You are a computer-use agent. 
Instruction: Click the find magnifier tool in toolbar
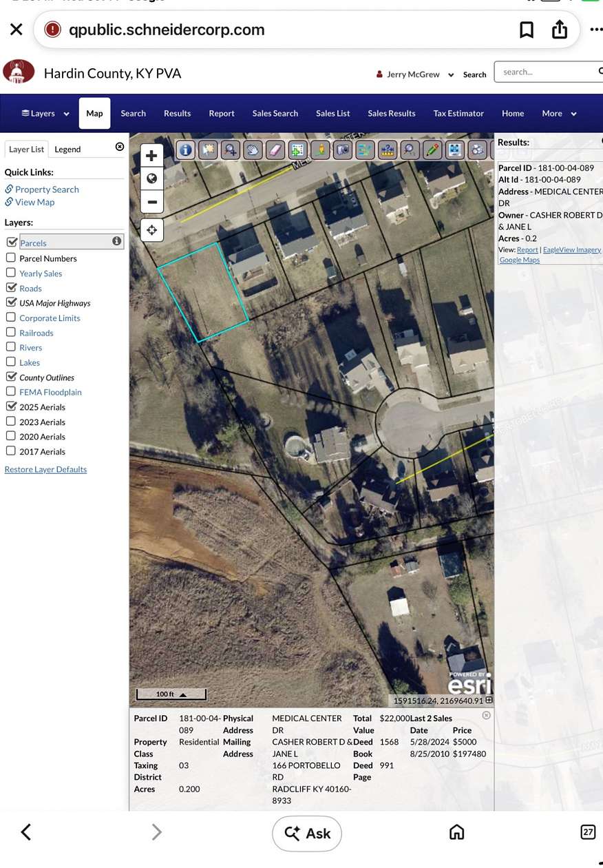[410, 149]
